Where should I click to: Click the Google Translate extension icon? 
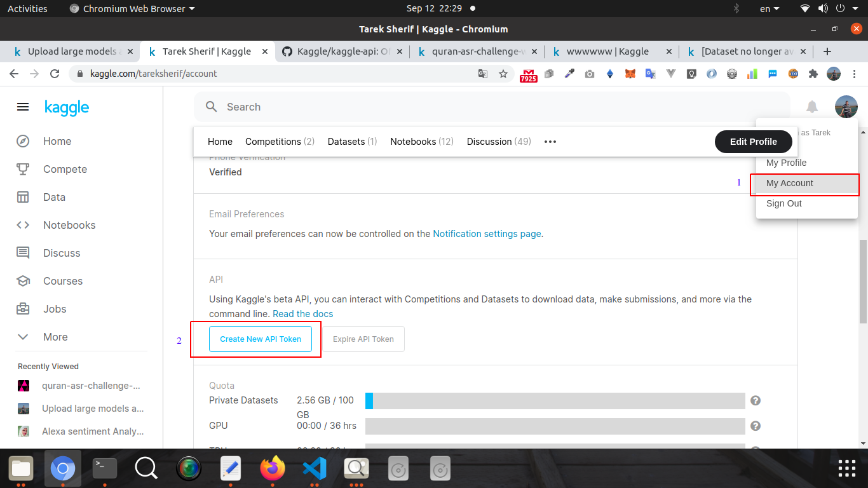650,74
